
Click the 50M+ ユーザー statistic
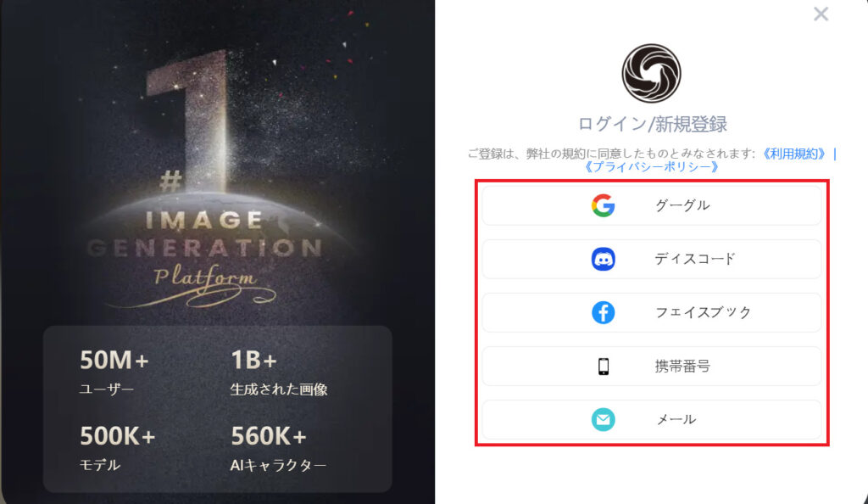click(x=114, y=372)
